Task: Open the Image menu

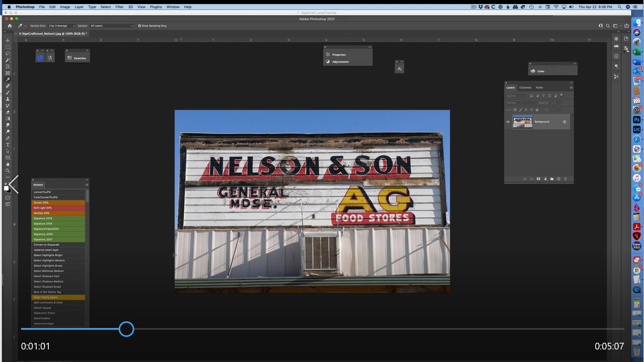Action: coord(65,7)
